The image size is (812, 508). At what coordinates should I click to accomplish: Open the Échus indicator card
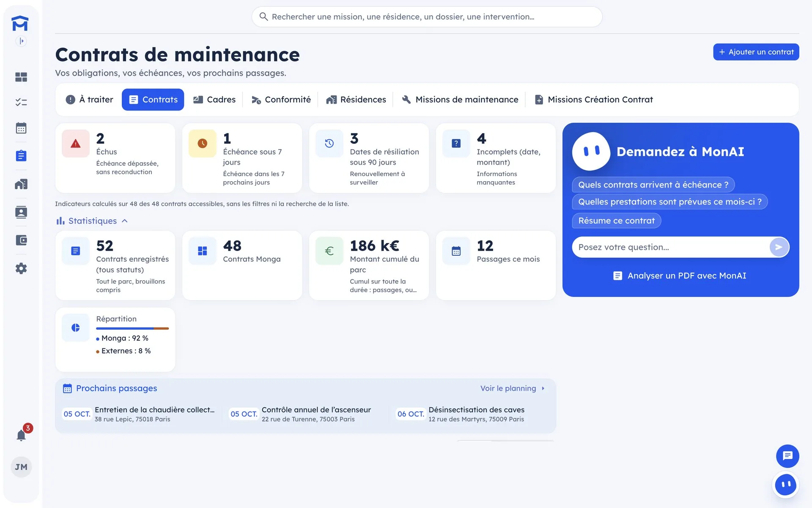tap(115, 158)
